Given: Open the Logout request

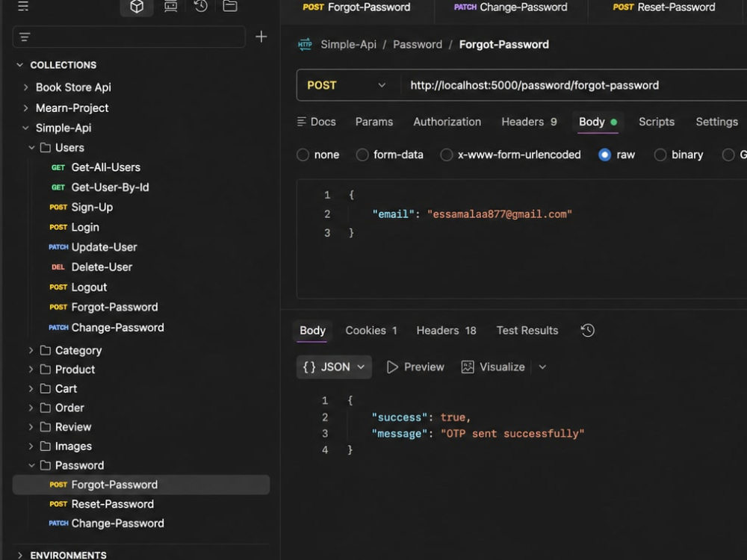Looking at the screenshot, I should tap(89, 287).
